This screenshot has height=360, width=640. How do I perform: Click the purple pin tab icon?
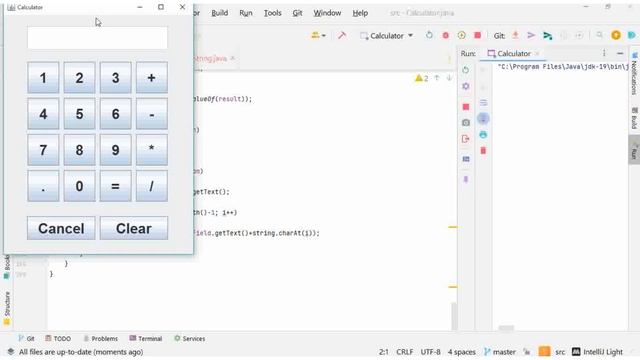tap(466, 179)
